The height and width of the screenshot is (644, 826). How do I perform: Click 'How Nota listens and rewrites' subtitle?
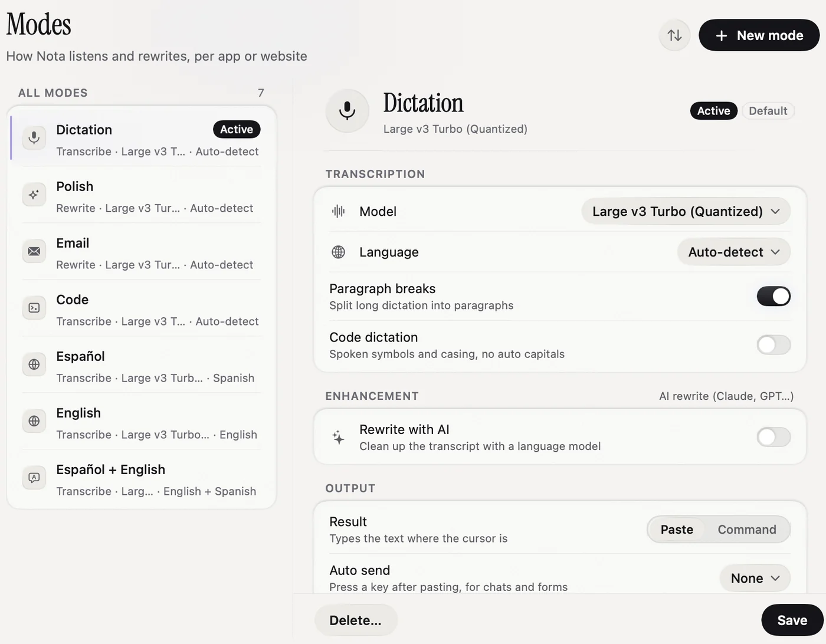click(156, 56)
